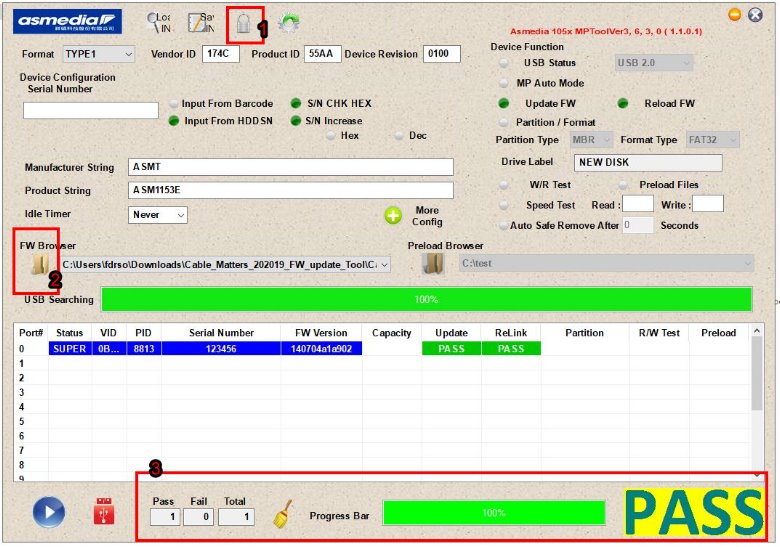Click the Product ID field
Screen dimensions: 780x547
(x=323, y=54)
